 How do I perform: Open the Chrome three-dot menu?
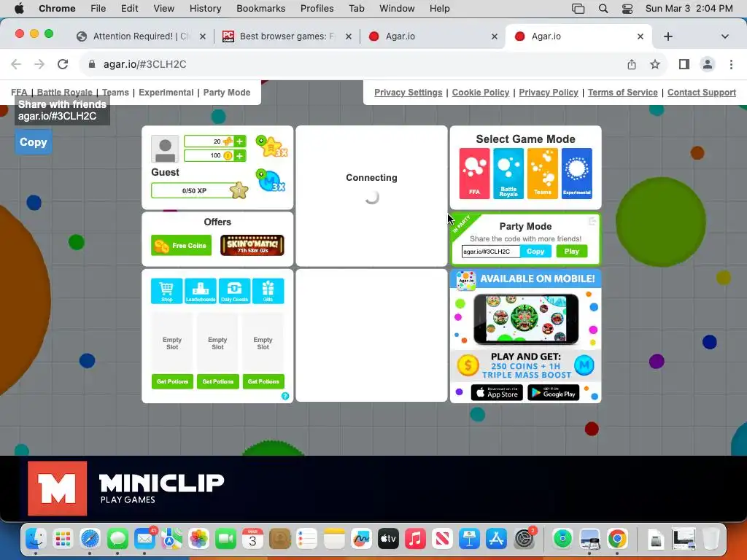tap(731, 64)
